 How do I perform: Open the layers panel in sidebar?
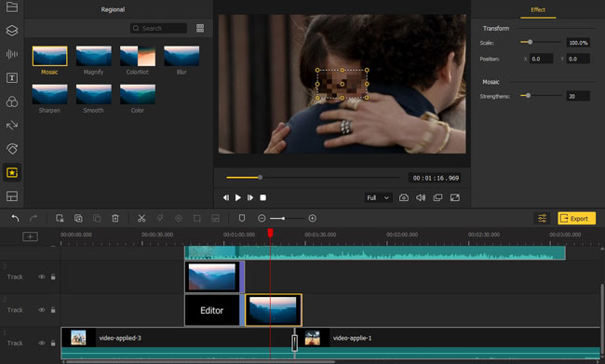coord(12,30)
